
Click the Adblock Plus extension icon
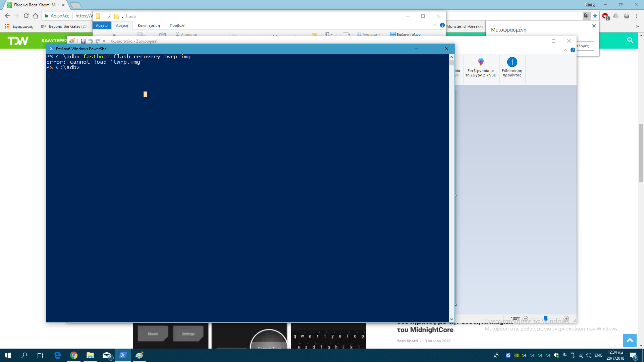click(x=605, y=16)
